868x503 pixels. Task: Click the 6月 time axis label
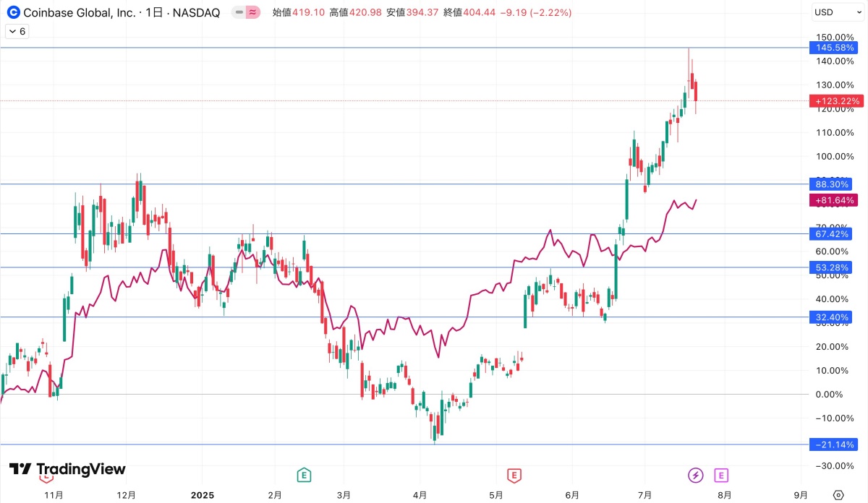(x=572, y=495)
